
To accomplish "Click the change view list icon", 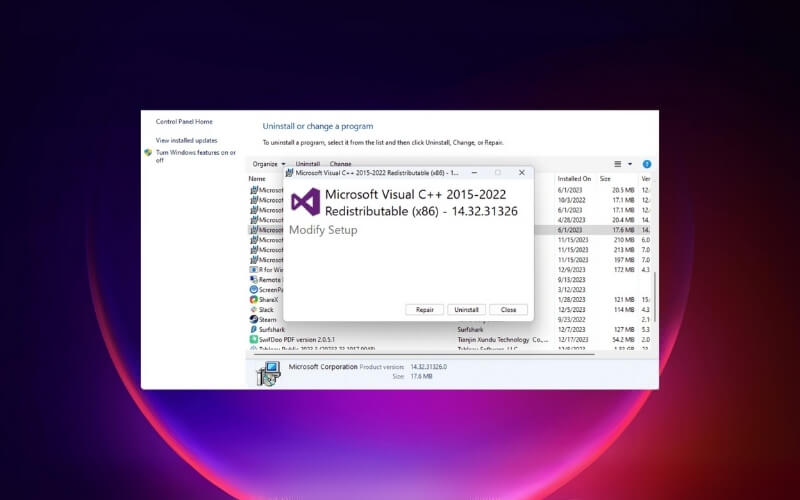I will point(617,164).
